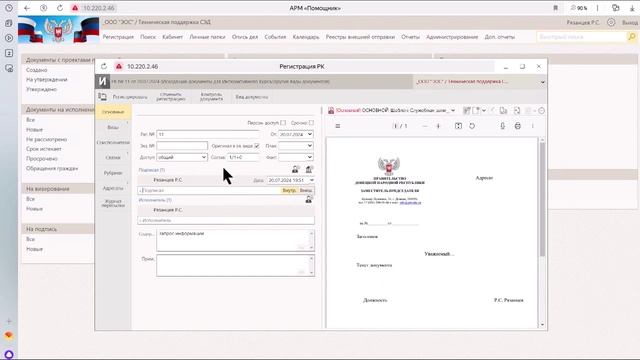Open browser history clock icon in left sidebar

[9, 8]
